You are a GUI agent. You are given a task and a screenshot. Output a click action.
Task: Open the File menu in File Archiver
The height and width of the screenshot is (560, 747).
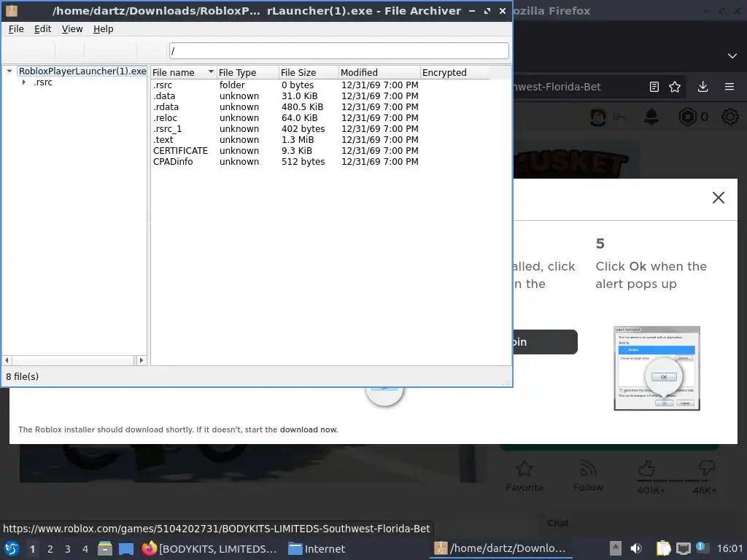(x=16, y=29)
